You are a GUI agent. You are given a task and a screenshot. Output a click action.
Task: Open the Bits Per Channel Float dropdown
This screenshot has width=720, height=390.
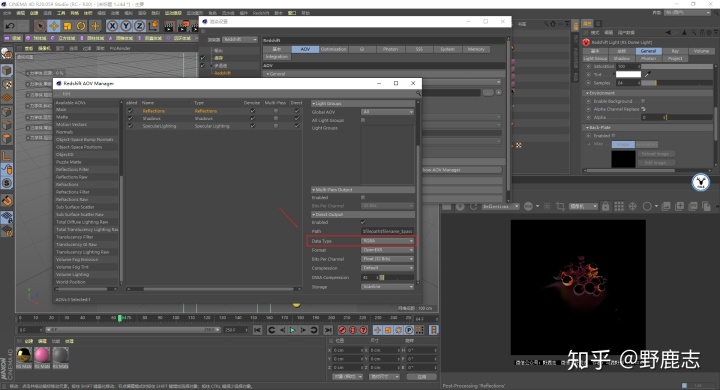coord(387,259)
